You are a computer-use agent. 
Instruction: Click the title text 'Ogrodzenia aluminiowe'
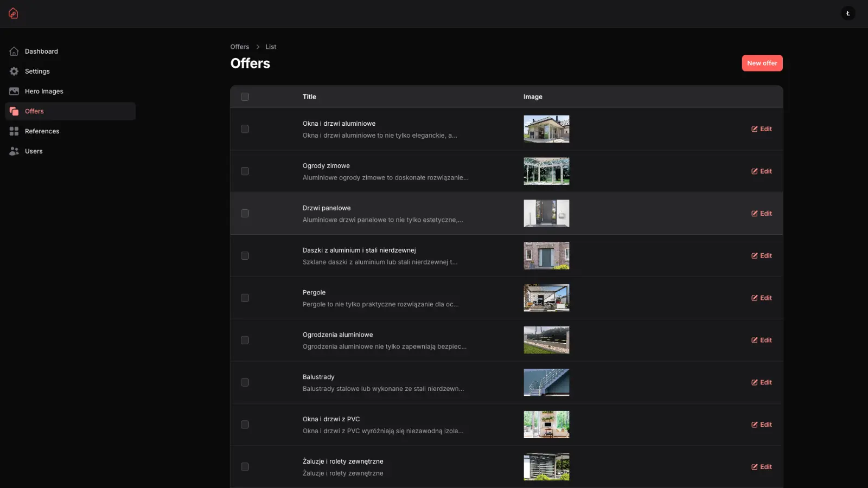coord(337,335)
